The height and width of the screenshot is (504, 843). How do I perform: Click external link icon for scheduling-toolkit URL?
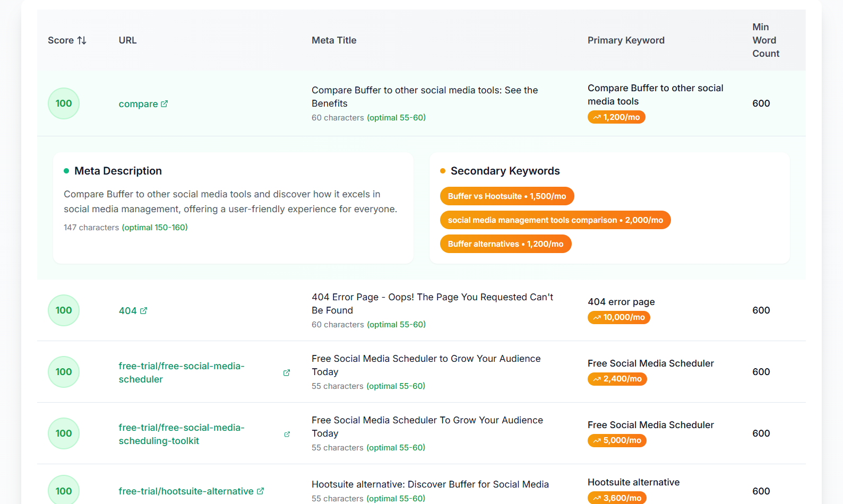(287, 435)
